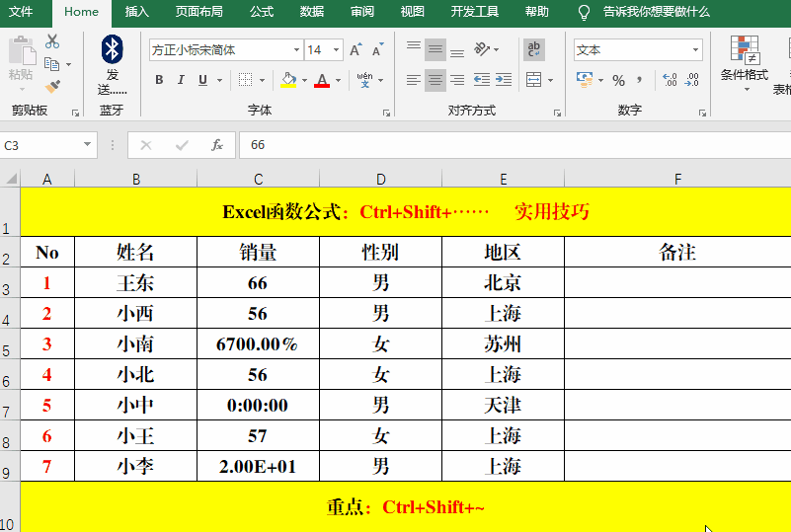Open the 公式 ribbon tab
This screenshot has width=791, height=532.
[262, 12]
